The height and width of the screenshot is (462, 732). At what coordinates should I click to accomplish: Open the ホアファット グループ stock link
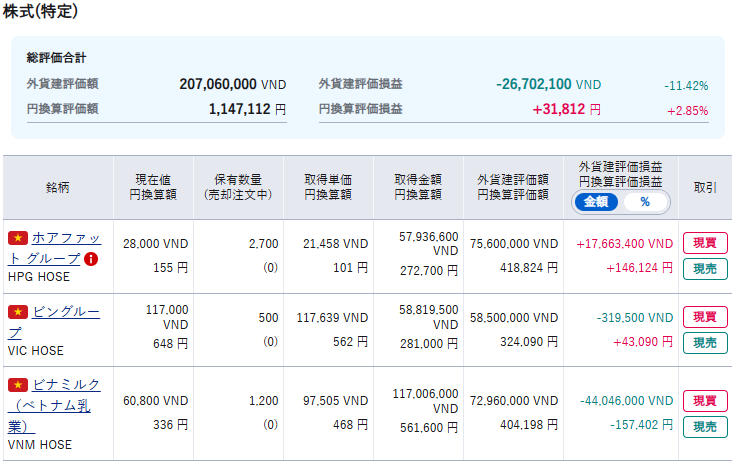tap(54, 248)
